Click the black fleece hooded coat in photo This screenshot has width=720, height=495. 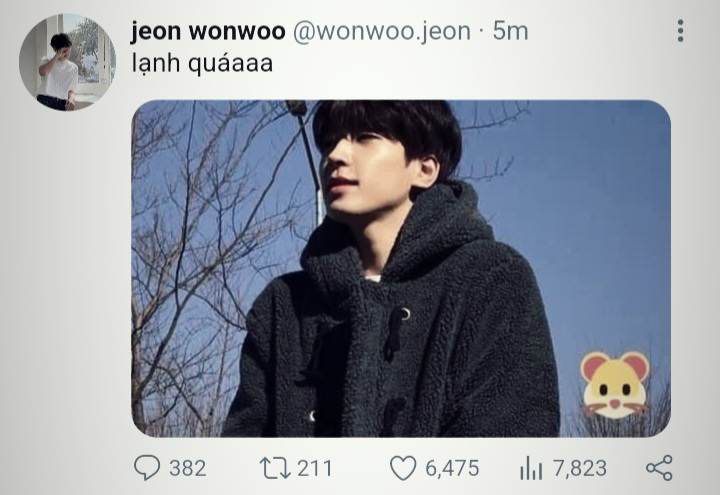(x=395, y=331)
